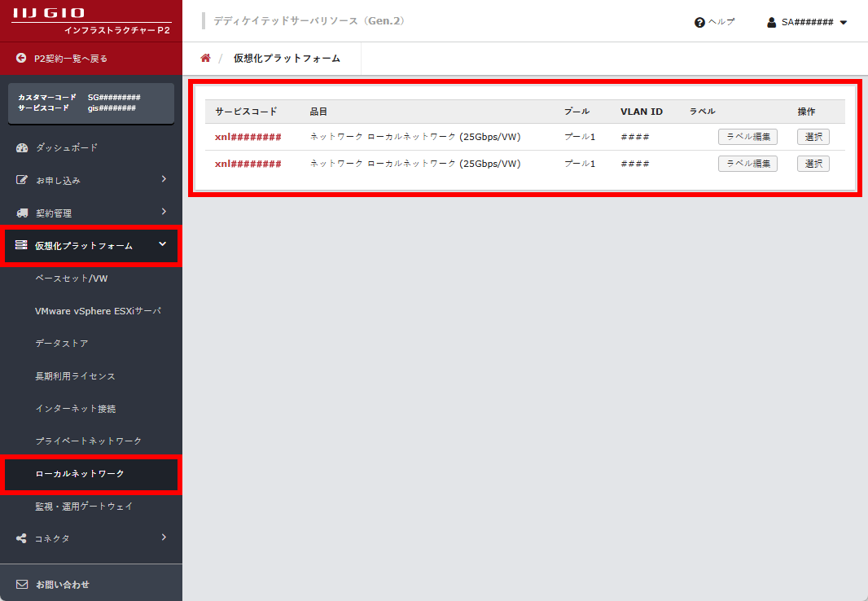868x601 pixels.
Task: Click the back arrow icon for P2契約一覧
Action: pyautogui.click(x=21, y=59)
